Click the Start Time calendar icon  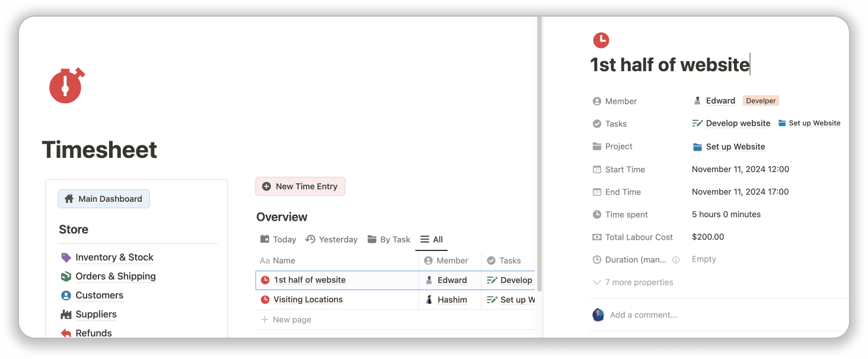click(597, 169)
